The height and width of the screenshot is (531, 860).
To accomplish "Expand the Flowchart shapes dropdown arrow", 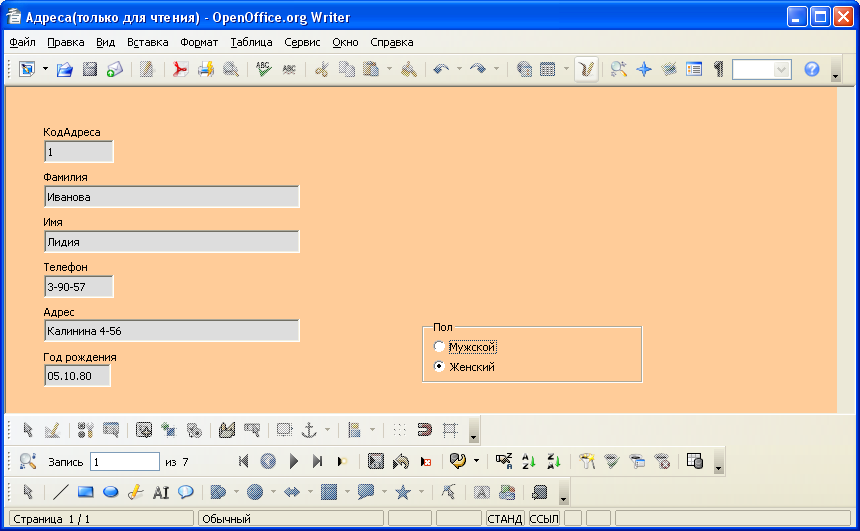I will pos(347,492).
